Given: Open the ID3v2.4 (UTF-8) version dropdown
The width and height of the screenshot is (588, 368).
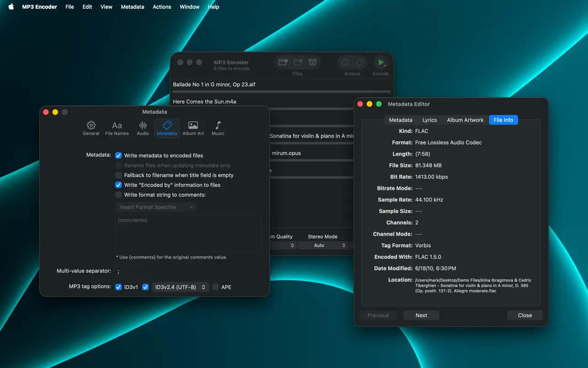Looking at the screenshot, I should tap(180, 287).
